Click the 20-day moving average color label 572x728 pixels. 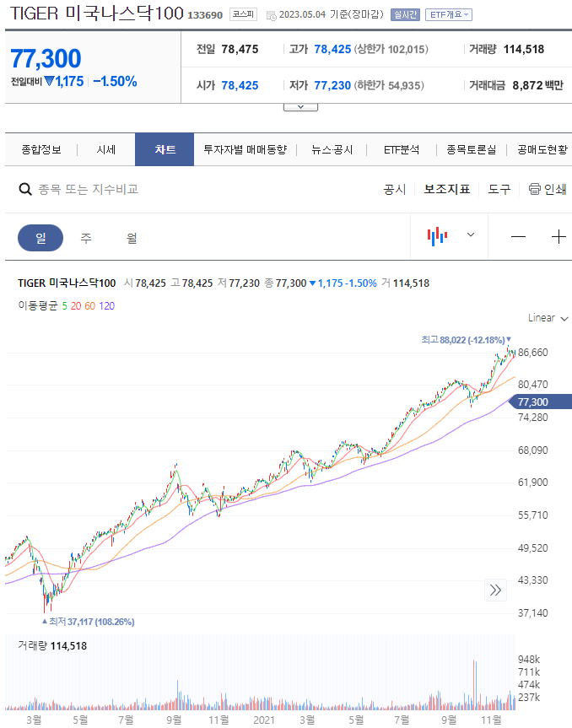[x=76, y=306]
